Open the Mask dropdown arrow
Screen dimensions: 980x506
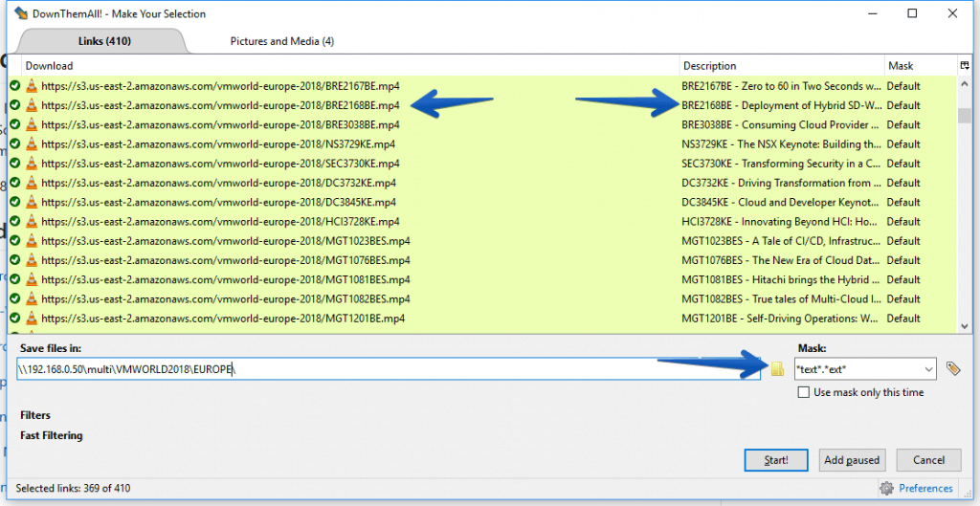tap(926, 369)
